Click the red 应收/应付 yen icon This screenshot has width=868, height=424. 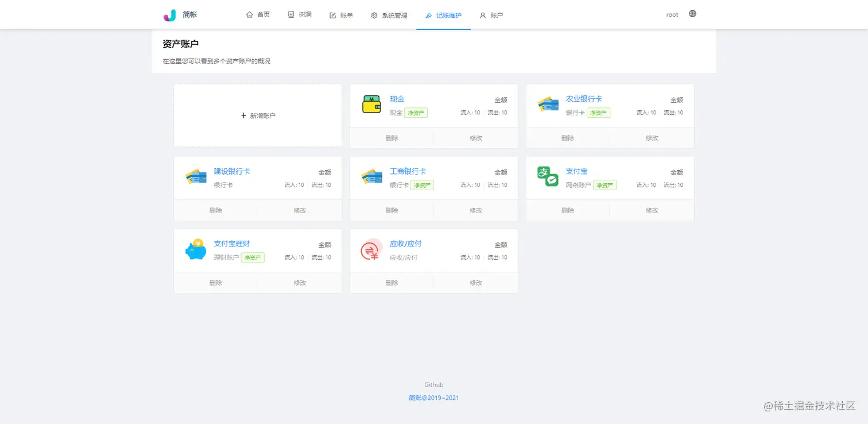click(371, 249)
